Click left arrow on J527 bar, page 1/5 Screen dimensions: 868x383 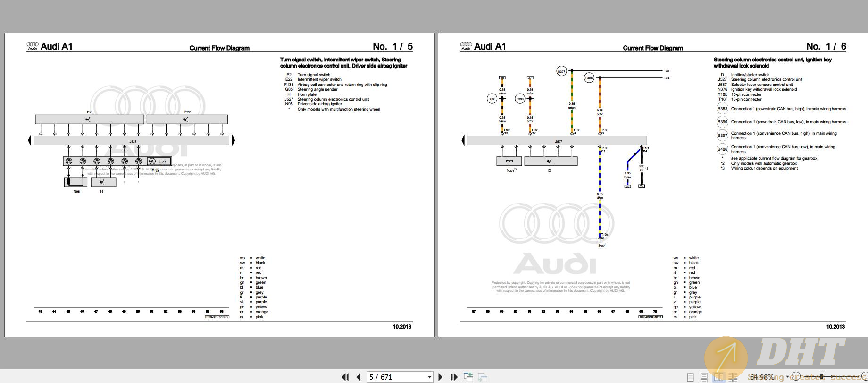[x=30, y=140]
